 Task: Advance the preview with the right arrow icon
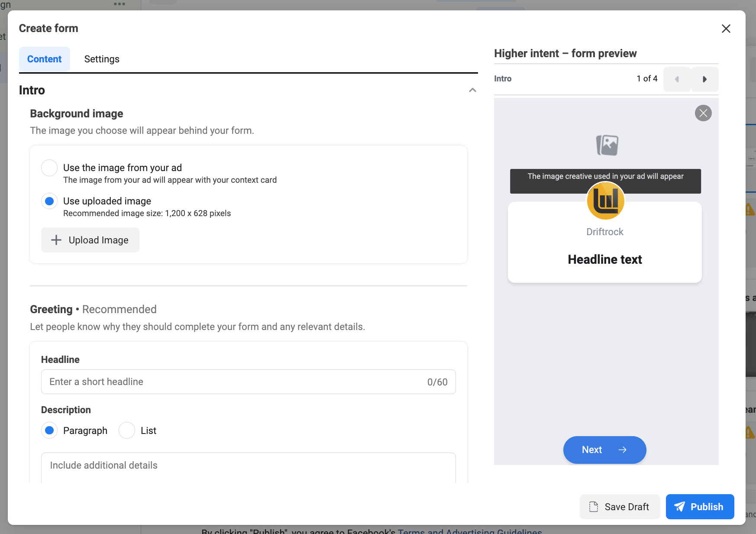[x=705, y=79]
